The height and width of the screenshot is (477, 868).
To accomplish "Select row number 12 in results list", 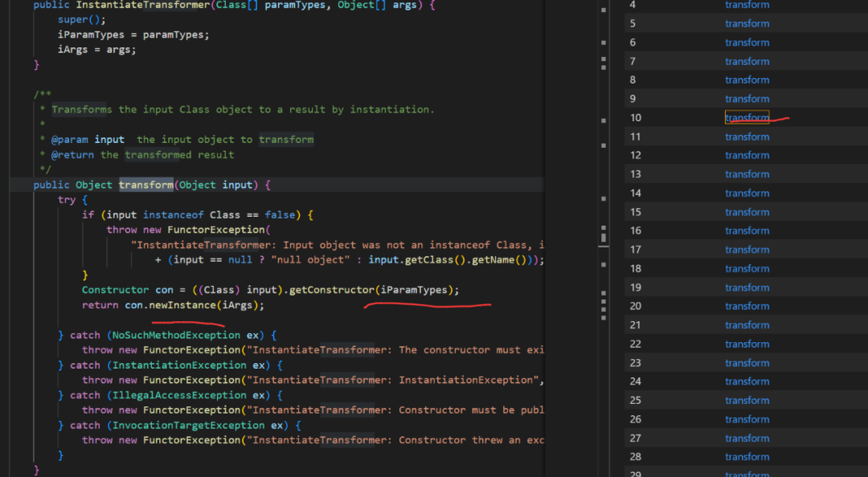I will tap(636, 155).
